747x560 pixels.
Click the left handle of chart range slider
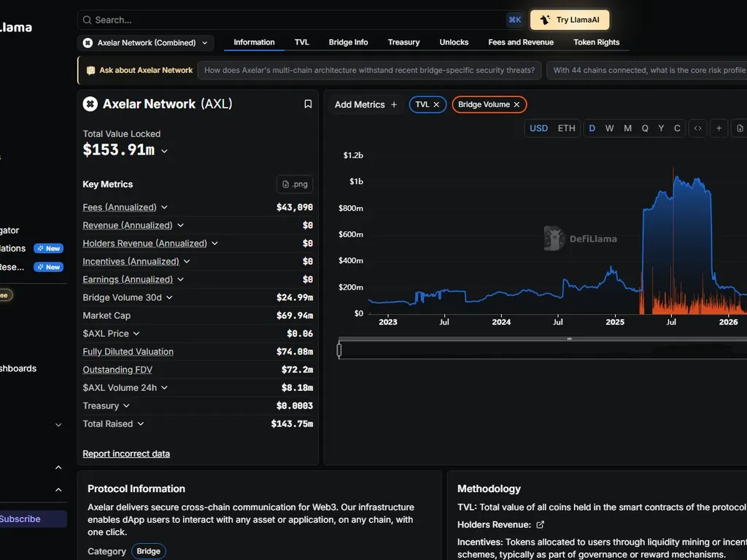[x=338, y=351]
